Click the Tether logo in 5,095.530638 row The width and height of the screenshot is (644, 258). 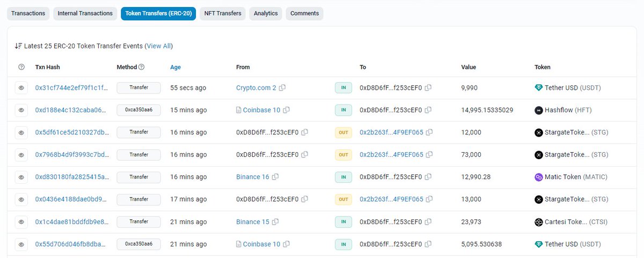tap(539, 245)
